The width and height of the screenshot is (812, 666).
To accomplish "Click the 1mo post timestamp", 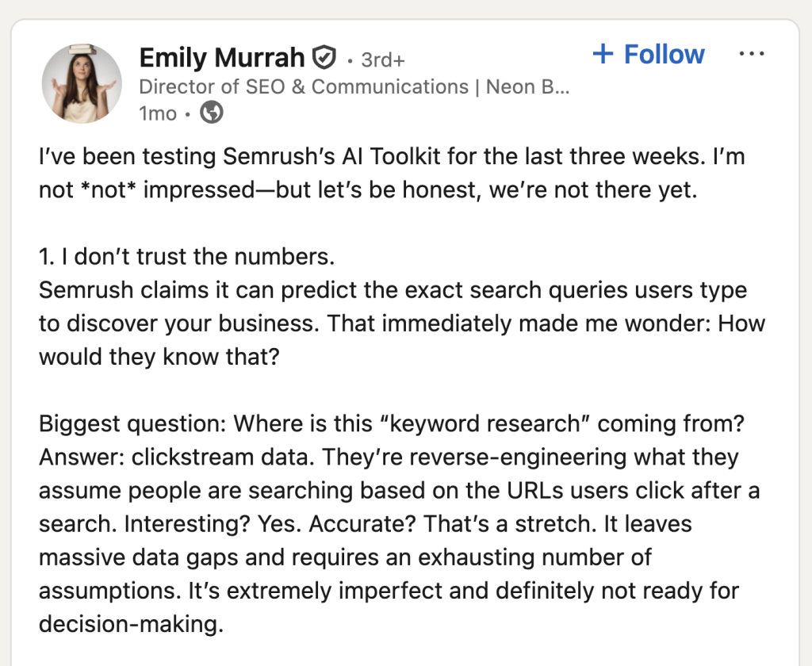I will click(x=158, y=113).
